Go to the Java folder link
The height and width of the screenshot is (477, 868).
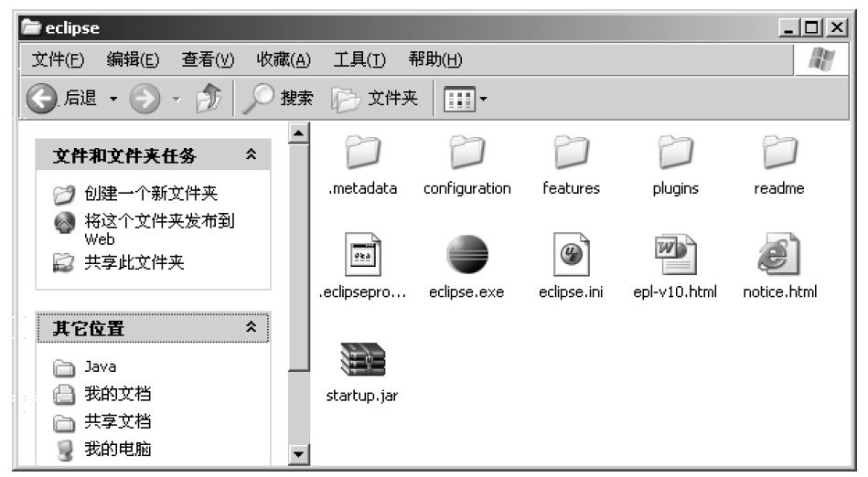101,366
